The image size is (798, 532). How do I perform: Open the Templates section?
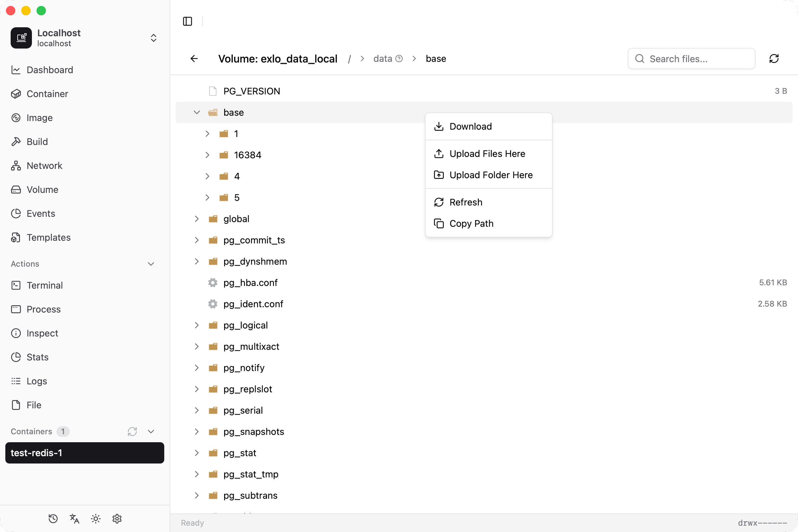[49, 237]
